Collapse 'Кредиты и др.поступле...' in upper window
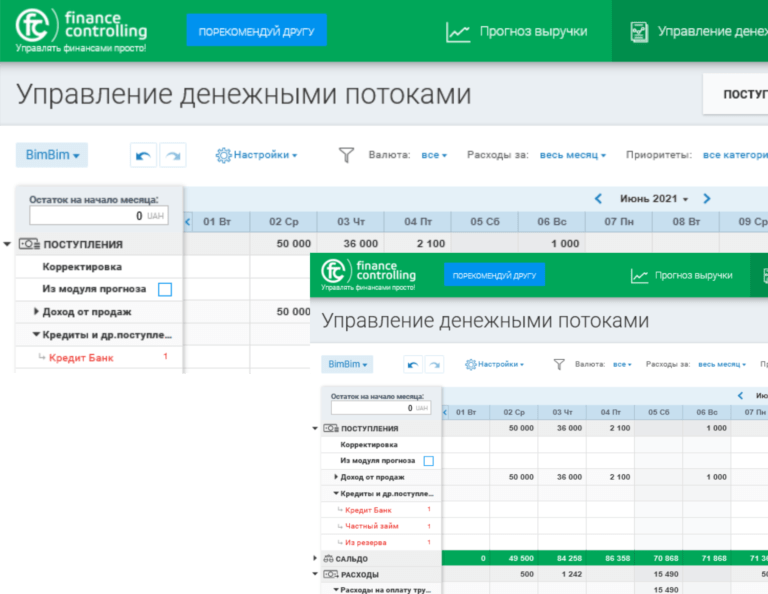This screenshot has width=768, height=594. pyautogui.click(x=36, y=334)
